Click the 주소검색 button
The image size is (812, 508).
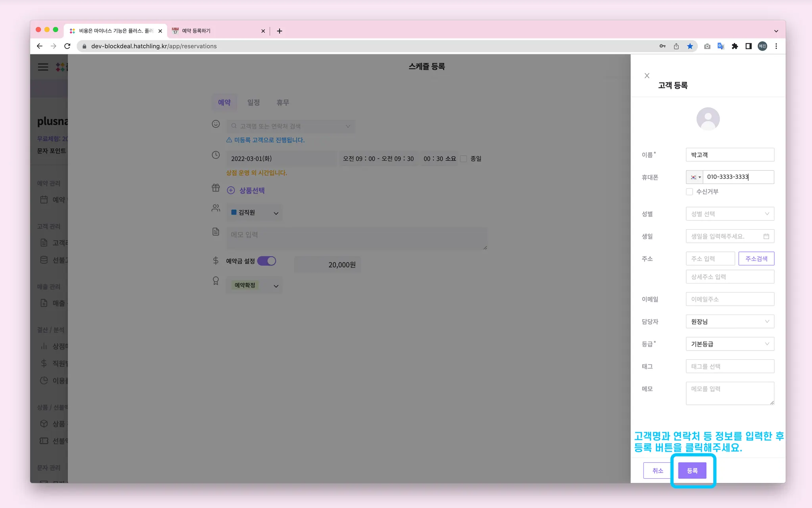[756, 259]
